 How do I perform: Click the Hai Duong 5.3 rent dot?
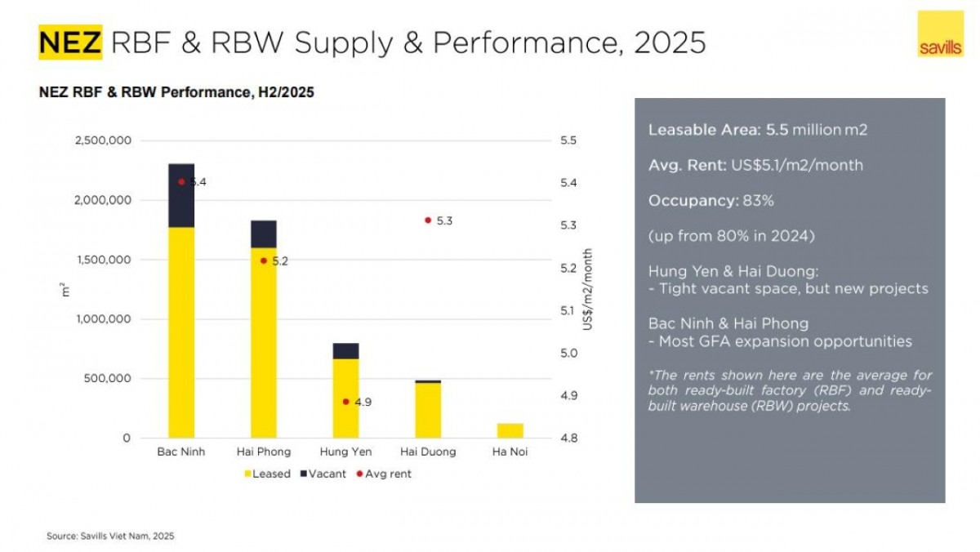(427, 220)
